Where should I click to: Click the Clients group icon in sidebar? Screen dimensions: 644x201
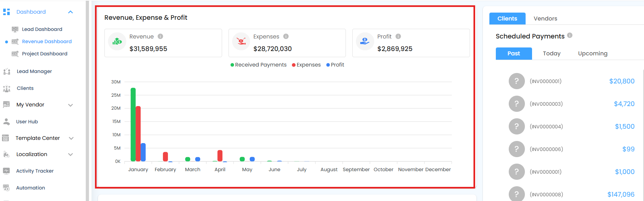coord(6,88)
